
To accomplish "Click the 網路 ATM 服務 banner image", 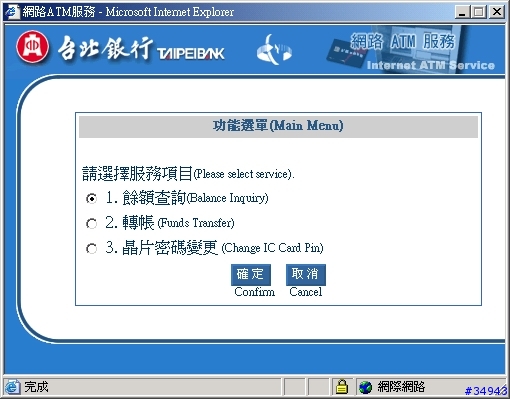I will pos(412,49).
